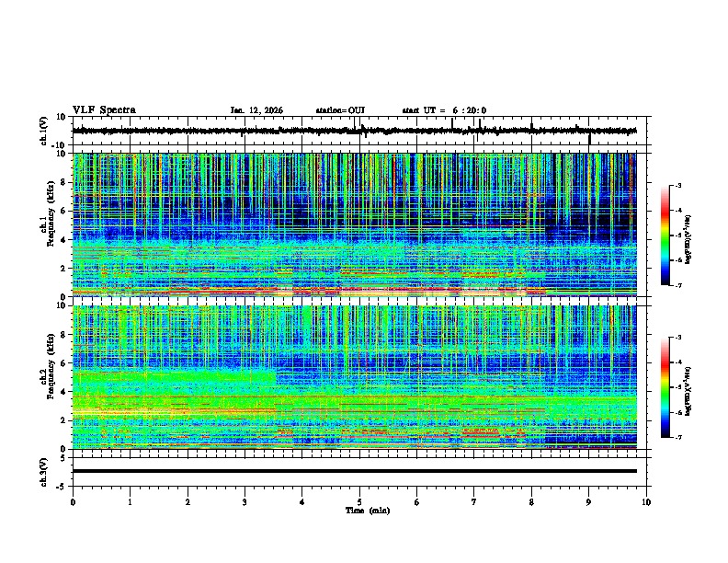Click the ch.1 spectrogram color scale bar
This screenshot has width=728, height=563.
tap(665, 236)
